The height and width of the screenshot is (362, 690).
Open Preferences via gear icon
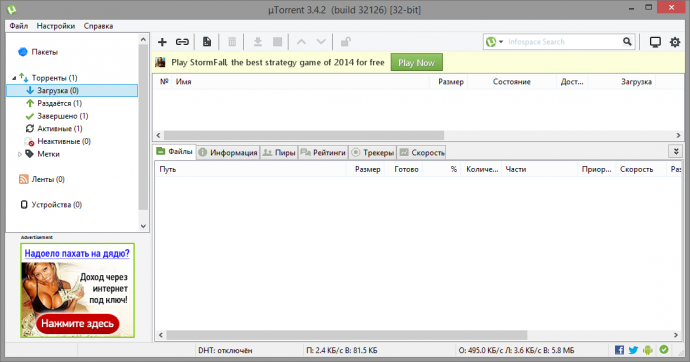(x=675, y=42)
